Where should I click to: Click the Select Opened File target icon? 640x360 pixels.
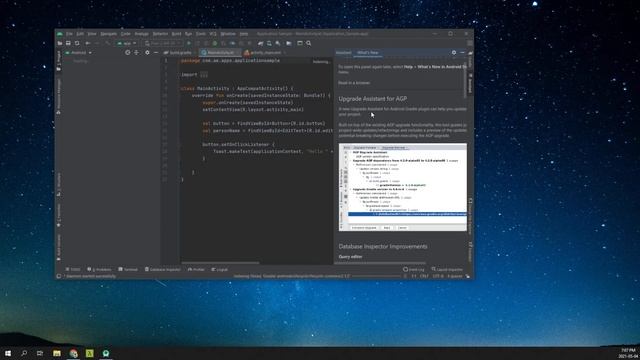[x=128, y=53]
